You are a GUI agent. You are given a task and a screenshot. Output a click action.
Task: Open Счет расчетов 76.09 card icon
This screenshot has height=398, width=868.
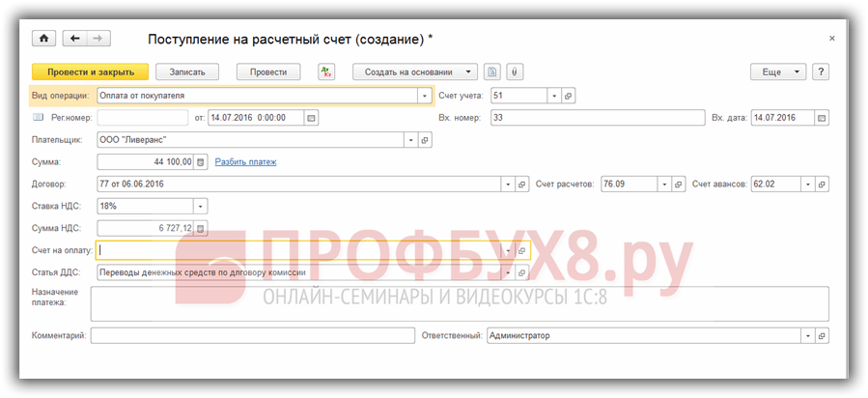679,185
